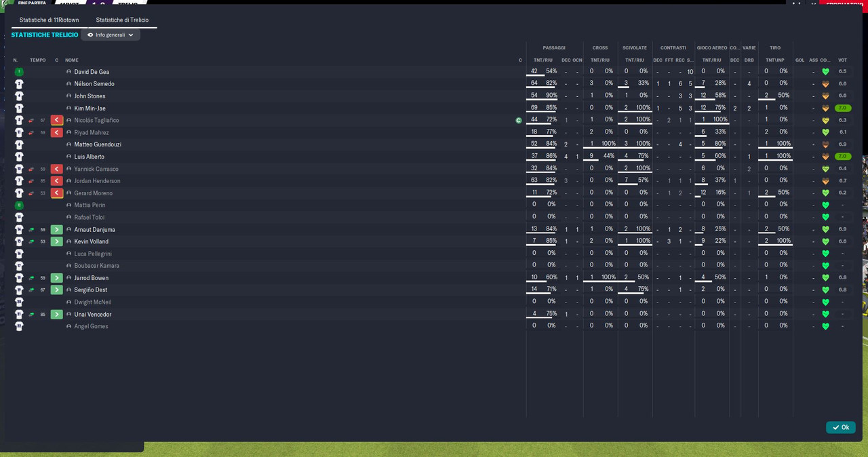Click Luis Alberto's 7.0 rating badge
868x457 pixels.
(843, 157)
